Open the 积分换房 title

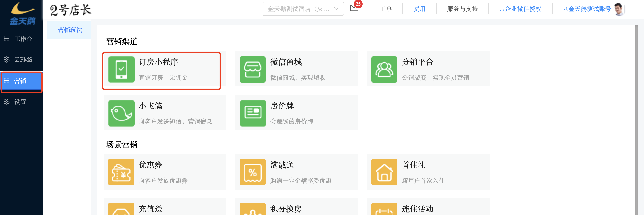tap(286, 209)
